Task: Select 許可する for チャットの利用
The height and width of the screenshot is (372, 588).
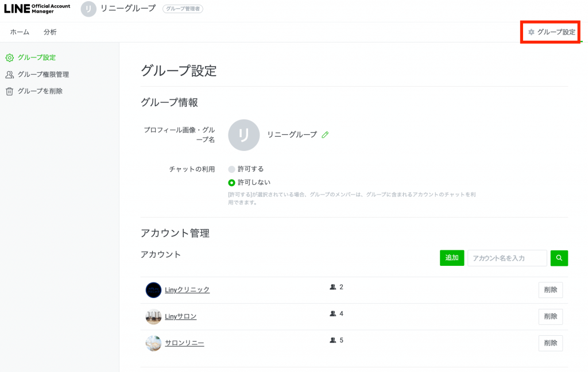Action: [x=230, y=169]
